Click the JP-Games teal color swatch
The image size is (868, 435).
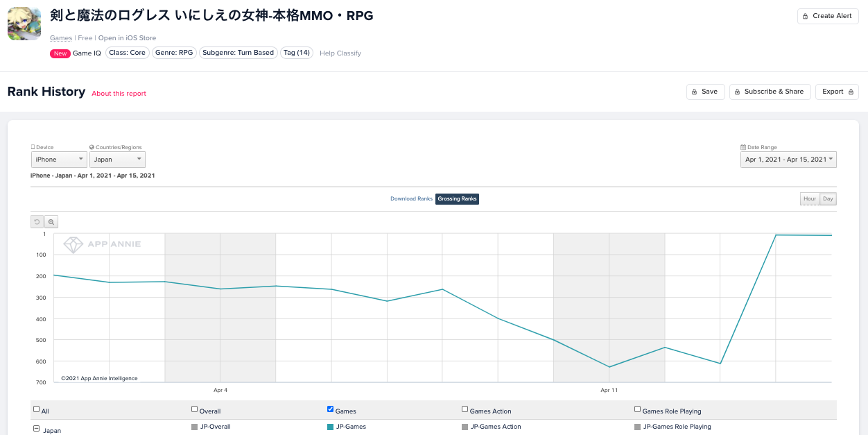330,427
